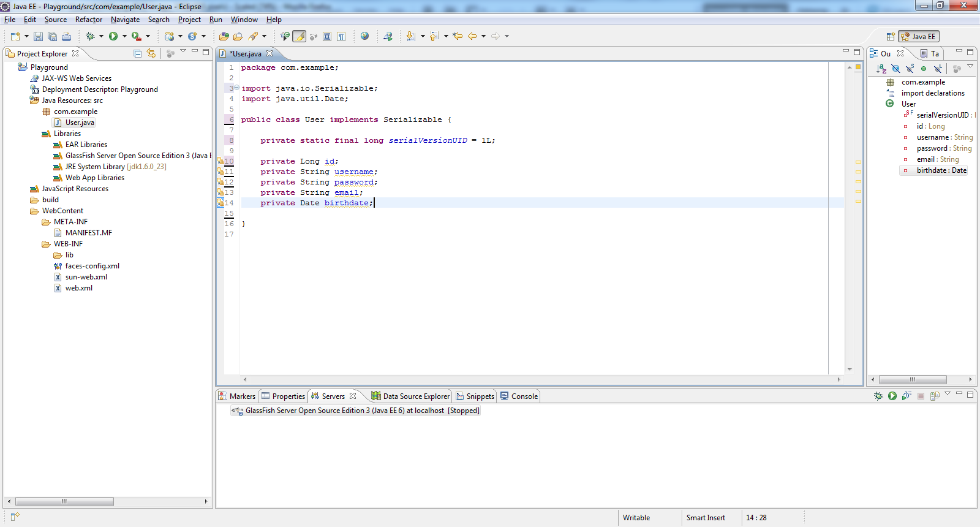Select faces-config.xml in the tree
Image resolution: width=980 pixels, height=527 pixels.
pos(92,266)
